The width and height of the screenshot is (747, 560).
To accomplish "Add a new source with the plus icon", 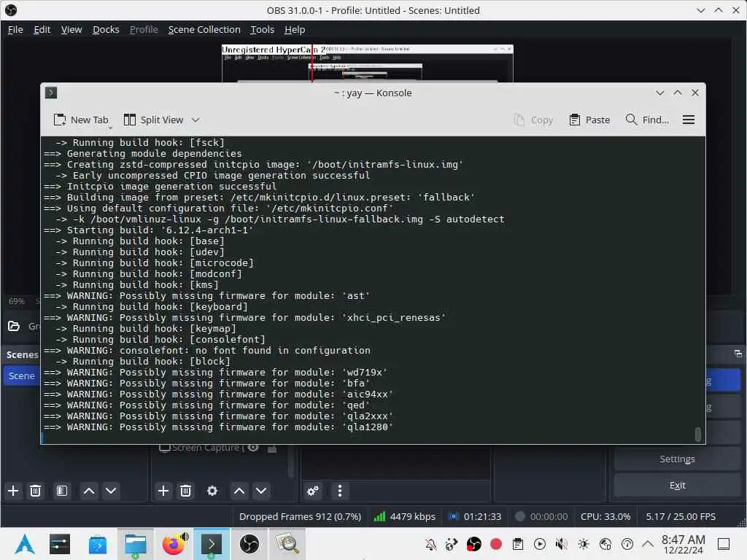I will coord(163,491).
